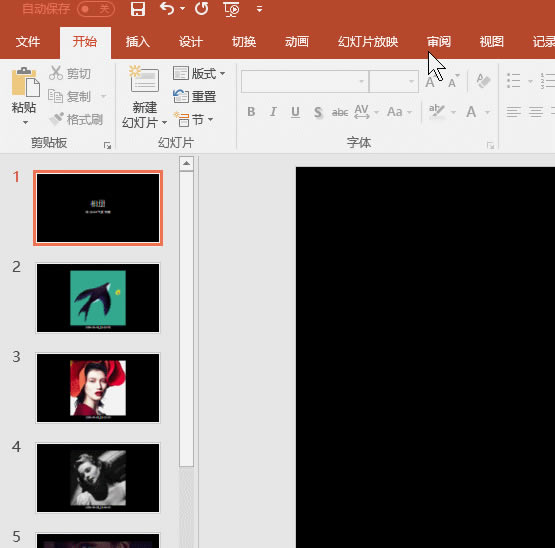Toggle text Shadow S button
The image size is (555, 548).
tap(317, 112)
